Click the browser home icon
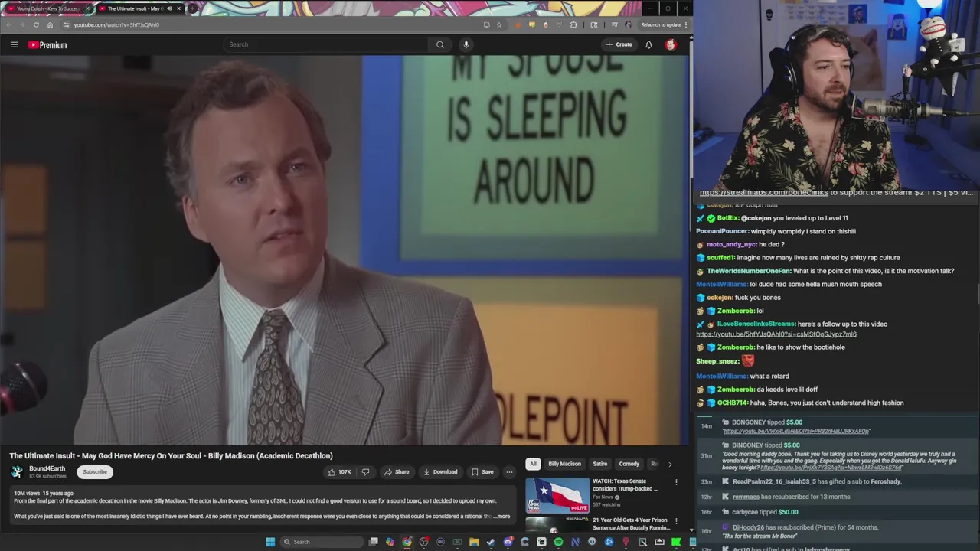This screenshot has width=980, height=551. (x=50, y=24)
